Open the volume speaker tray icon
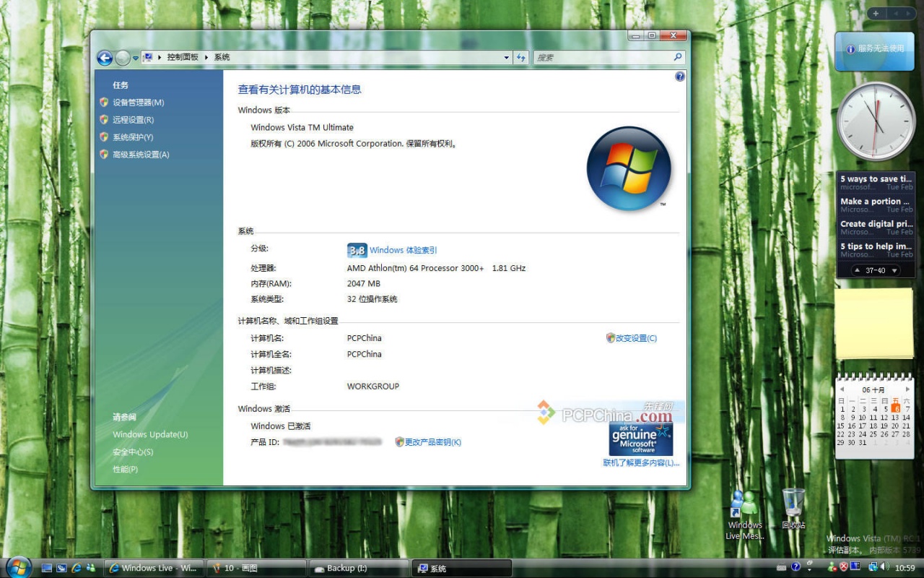This screenshot has width=924, height=578. [x=885, y=567]
